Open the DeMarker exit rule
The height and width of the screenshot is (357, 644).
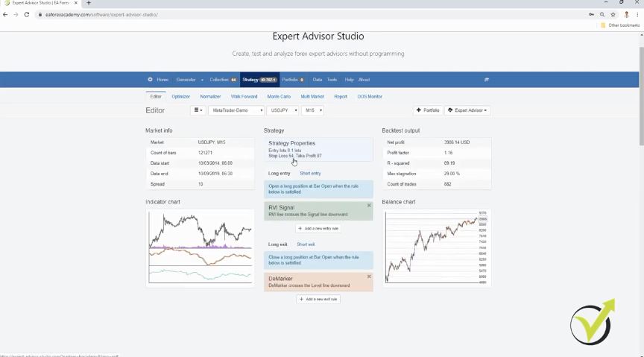click(318, 282)
